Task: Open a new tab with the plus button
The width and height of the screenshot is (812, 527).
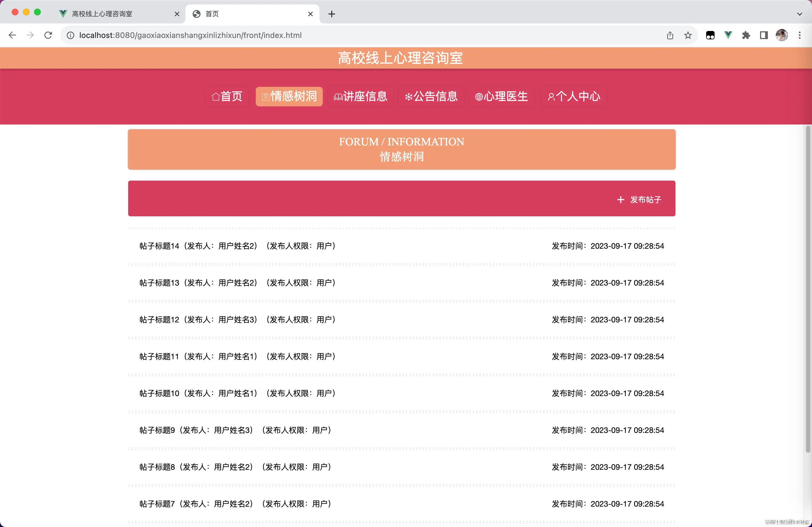Action: (x=331, y=14)
